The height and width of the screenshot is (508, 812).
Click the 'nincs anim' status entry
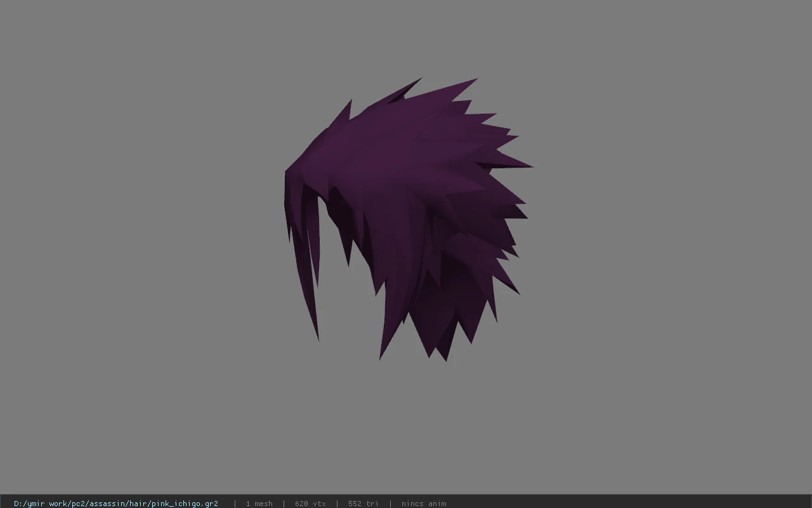coord(424,504)
